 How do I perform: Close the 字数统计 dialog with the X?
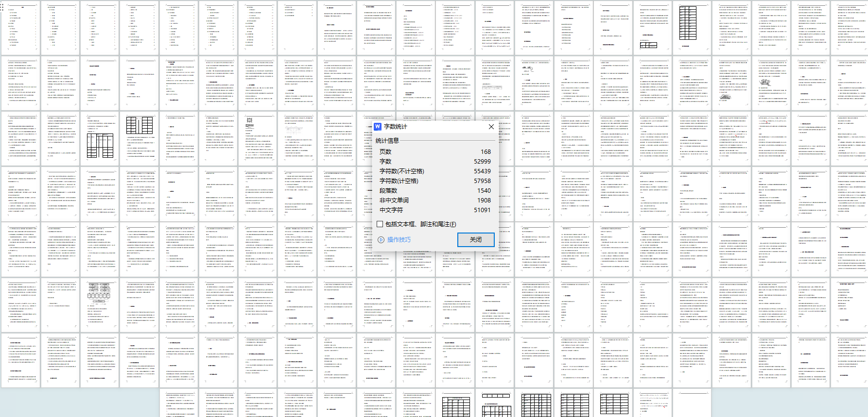pos(491,127)
